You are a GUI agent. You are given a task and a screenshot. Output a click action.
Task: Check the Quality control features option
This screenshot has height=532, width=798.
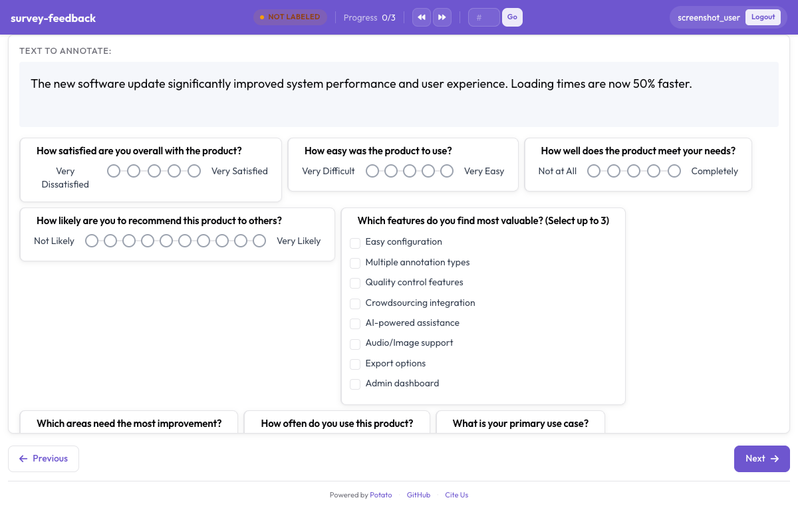[x=355, y=283]
